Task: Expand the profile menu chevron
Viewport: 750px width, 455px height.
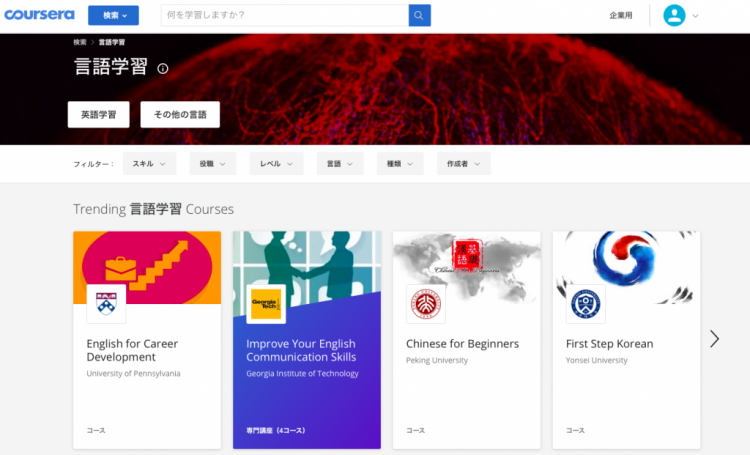Action: pos(695,16)
